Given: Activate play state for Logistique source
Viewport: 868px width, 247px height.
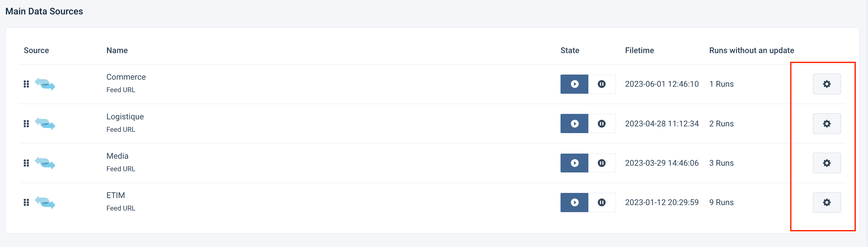Looking at the screenshot, I should 575,124.
